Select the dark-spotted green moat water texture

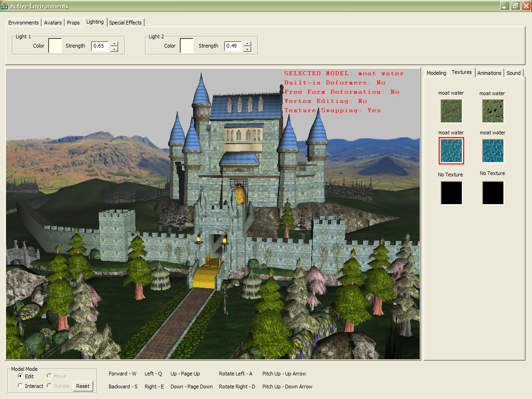pos(493,111)
